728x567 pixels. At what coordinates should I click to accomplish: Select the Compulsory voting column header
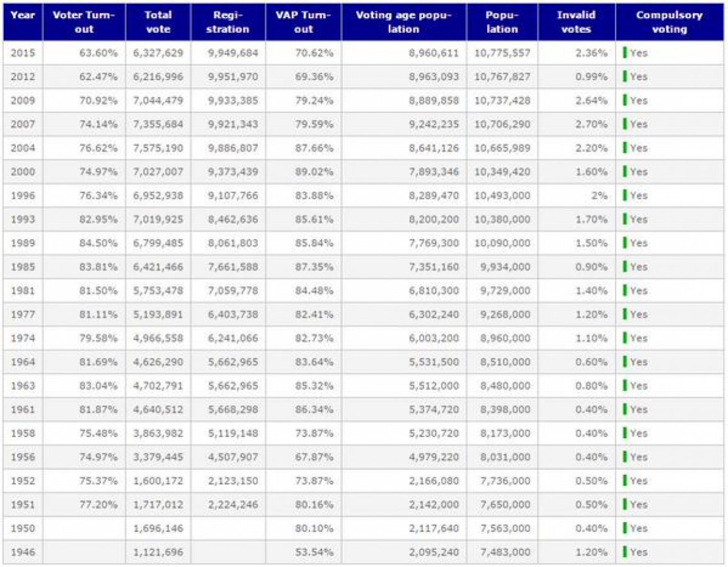(669, 22)
